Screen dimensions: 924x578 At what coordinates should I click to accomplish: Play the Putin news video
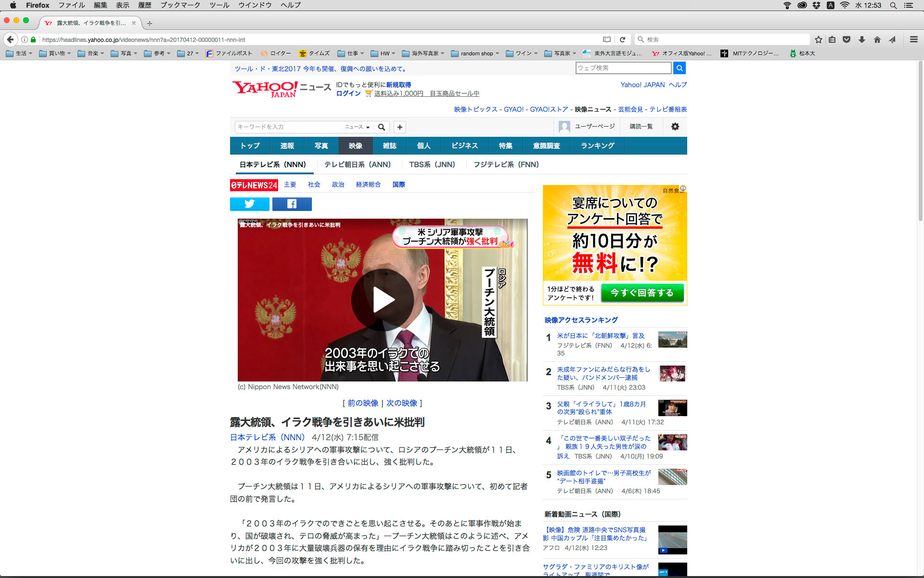[x=382, y=300]
